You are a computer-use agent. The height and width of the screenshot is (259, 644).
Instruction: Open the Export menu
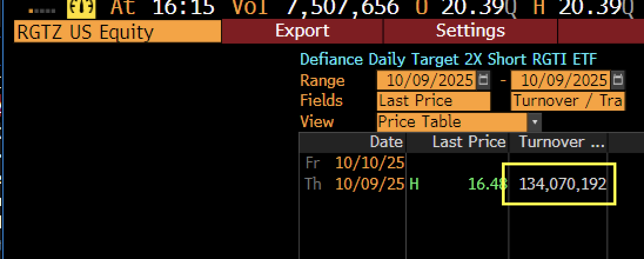coord(302,31)
